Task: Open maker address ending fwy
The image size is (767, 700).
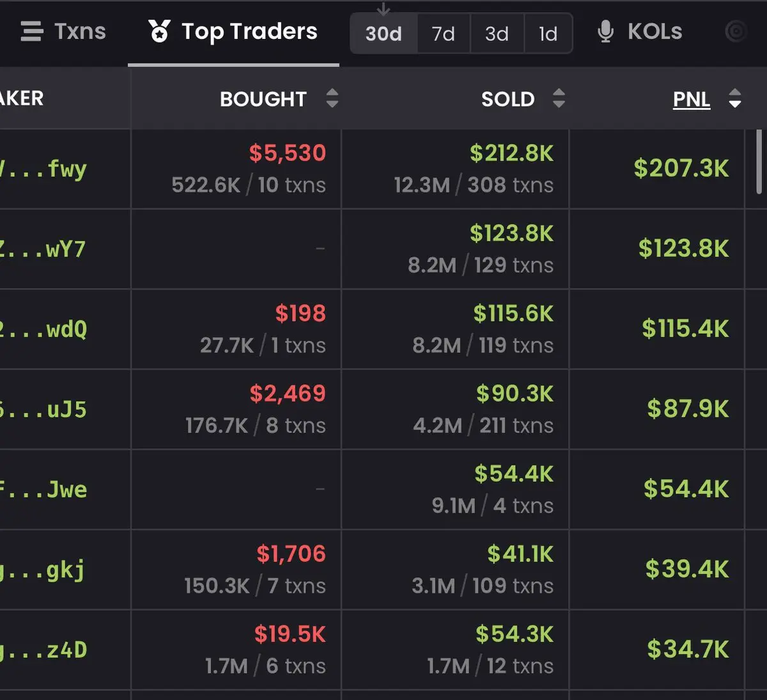Action: point(45,169)
